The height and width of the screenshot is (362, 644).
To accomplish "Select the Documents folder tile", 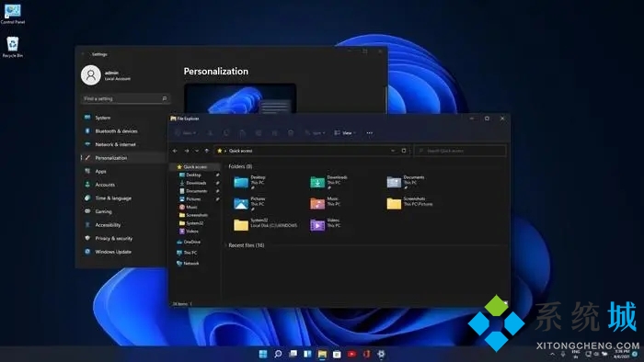I will point(406,182).
